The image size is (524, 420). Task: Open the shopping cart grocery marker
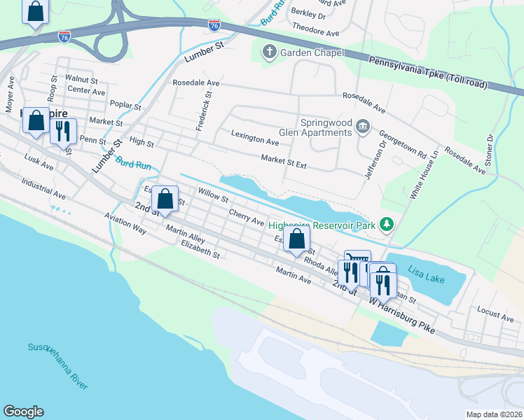click(x=357, y=256)
